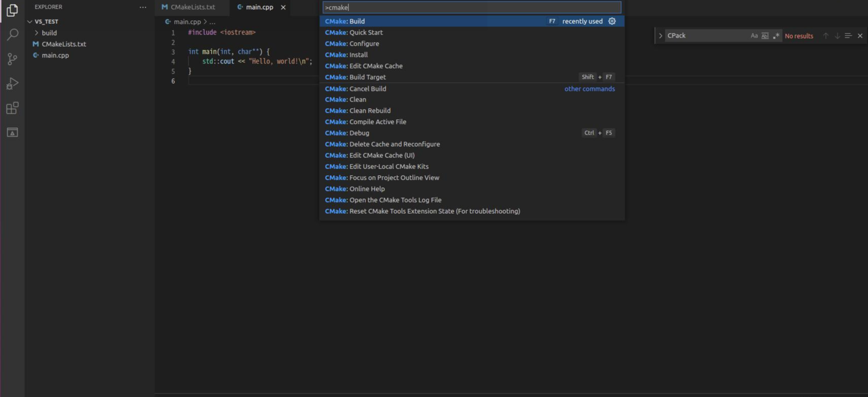Select CMake: Compile Active File

pos(472,122)
